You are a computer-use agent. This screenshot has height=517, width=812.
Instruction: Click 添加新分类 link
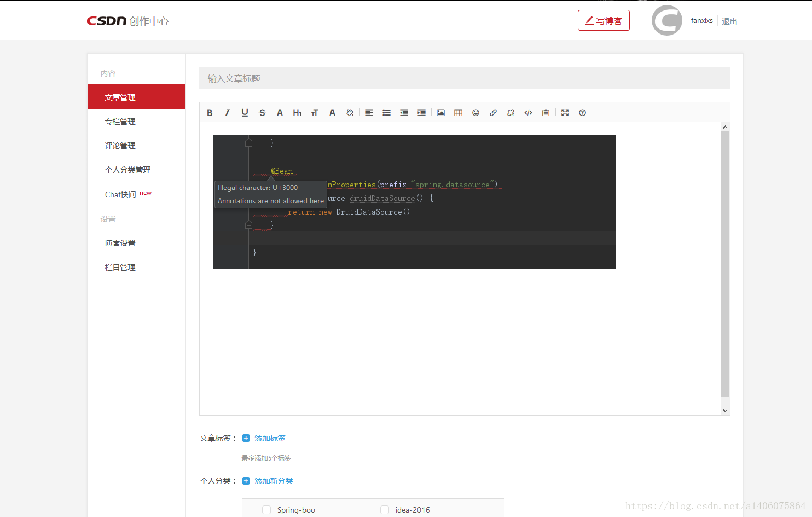[x=274, y=481]
